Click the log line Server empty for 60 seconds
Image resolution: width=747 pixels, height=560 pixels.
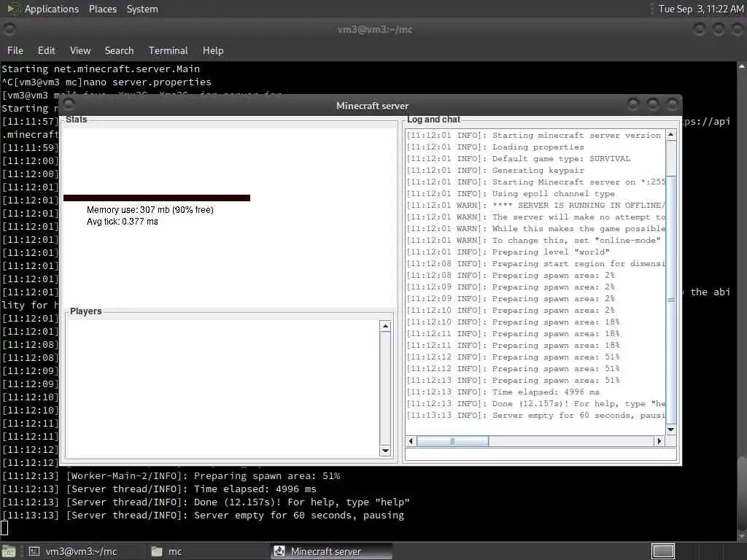click(x=535, y=415)
